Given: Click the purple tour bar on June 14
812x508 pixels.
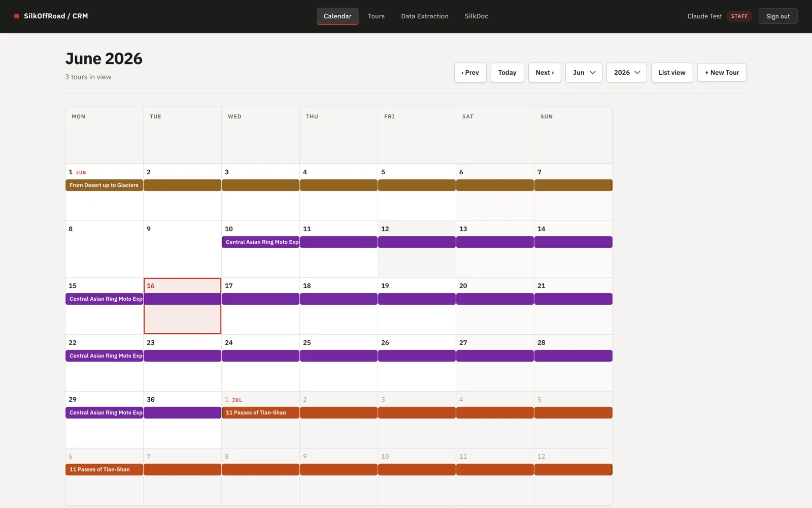Looking at the screenshot, I should 573,242.
